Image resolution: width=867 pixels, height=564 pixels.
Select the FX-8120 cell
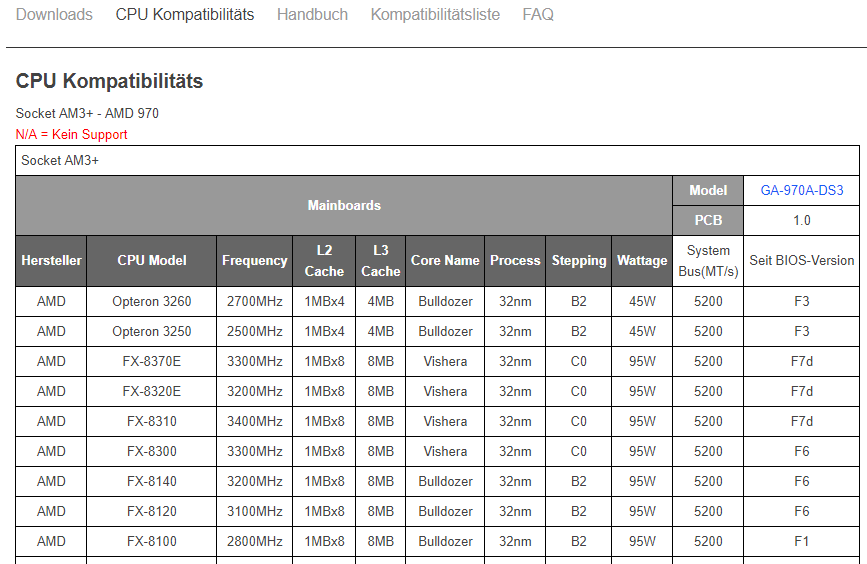click(152, 511)
